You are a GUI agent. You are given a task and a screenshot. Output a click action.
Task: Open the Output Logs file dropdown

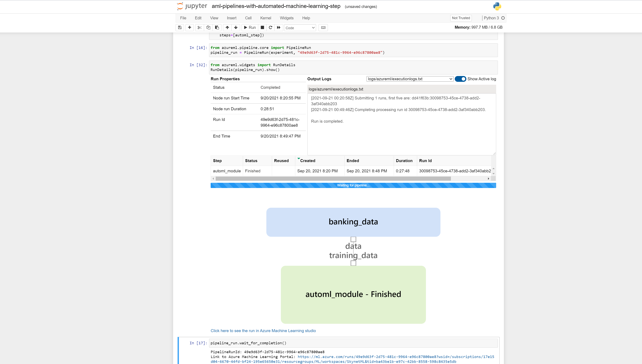click(x=409, y=79)
